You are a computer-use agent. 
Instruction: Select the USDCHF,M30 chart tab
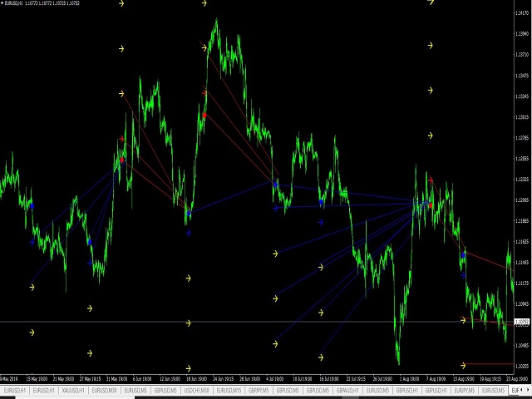(x=196, y=391)
